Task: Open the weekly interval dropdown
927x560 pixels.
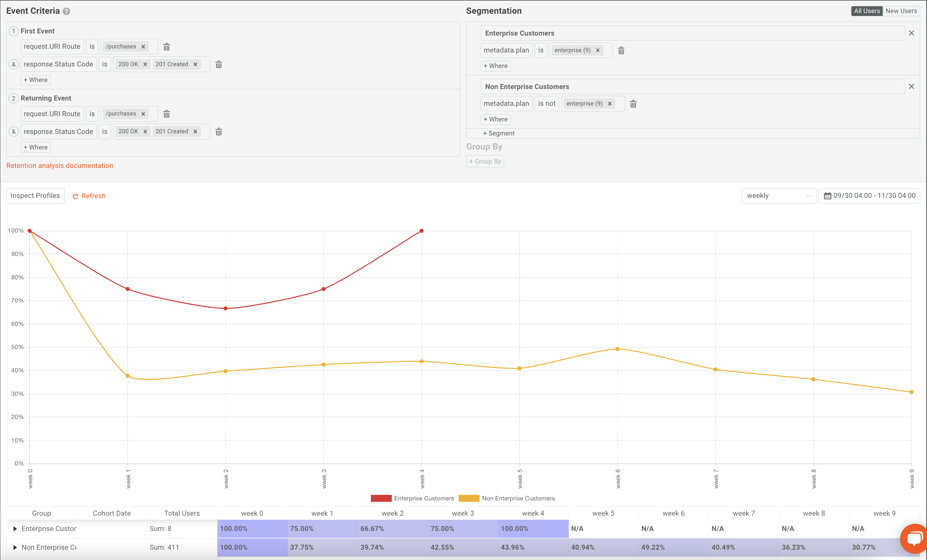Action: [779, 196]
